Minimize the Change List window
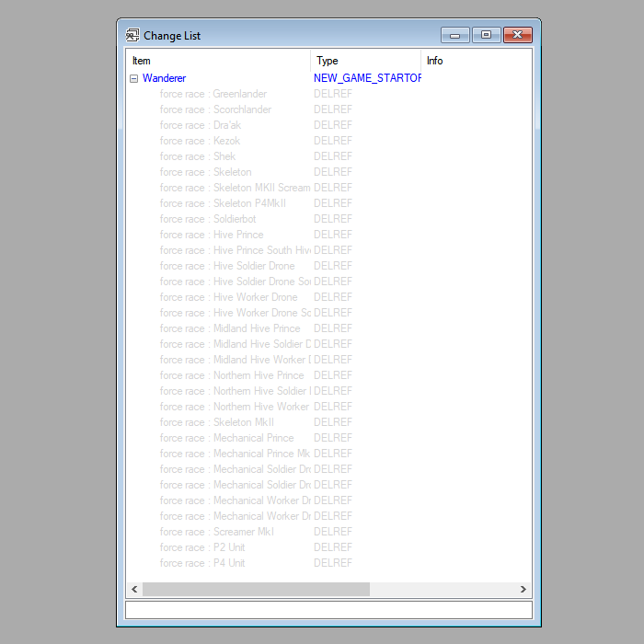This screenshot has width=644, height=644. [x=455, y=35]
